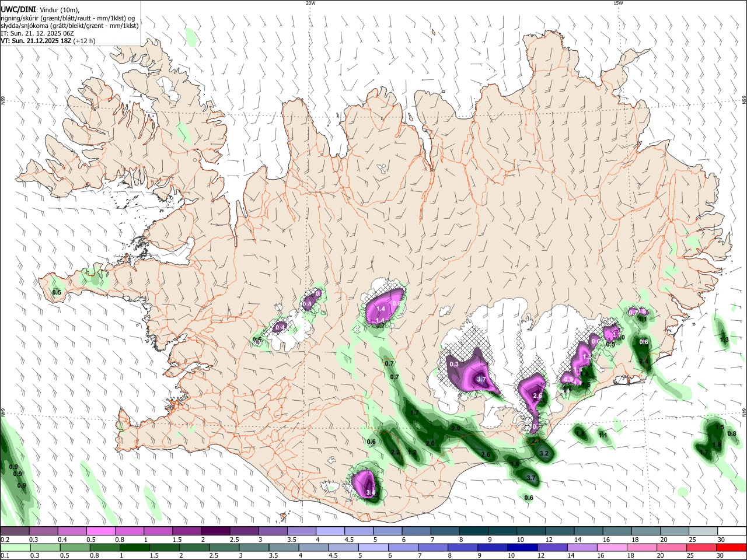Click the '2.2' rain value on the map
The height and width of the screenshot is (560, 747).
coord(395,453)
